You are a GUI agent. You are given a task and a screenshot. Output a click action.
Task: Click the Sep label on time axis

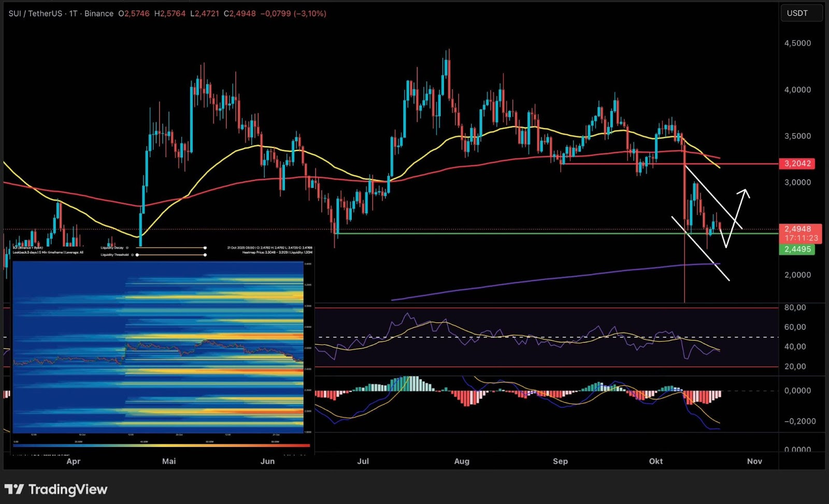tap(560, 461)
